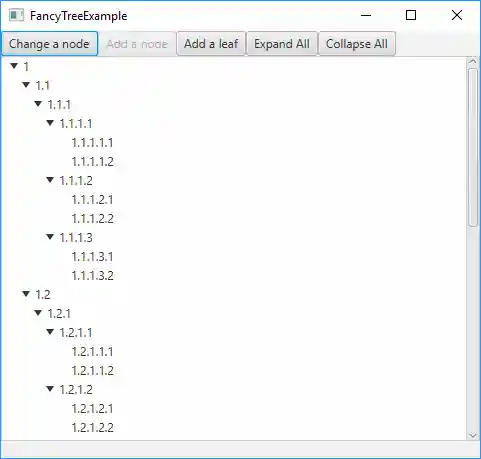Image resolution: width=481 pixels, height=459 pixels.
Task: Select tree row 1.1.1.3.1
Action: [234, 257]
